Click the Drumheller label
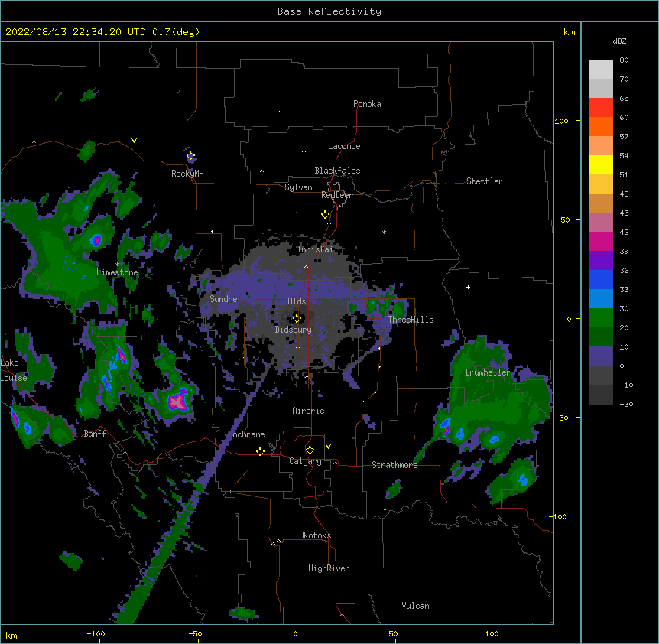Image resolution: width=659 pixels, height=644 pixels. pos(488,372)
